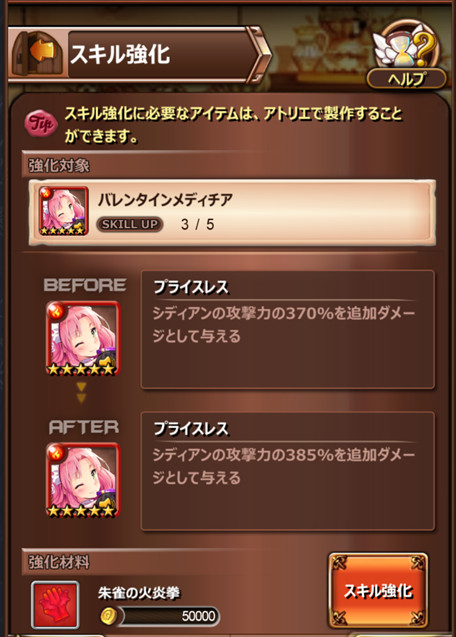Tap the pink Tip badge icon
Viewport: 456px width, 637px height.
(41, 123)
